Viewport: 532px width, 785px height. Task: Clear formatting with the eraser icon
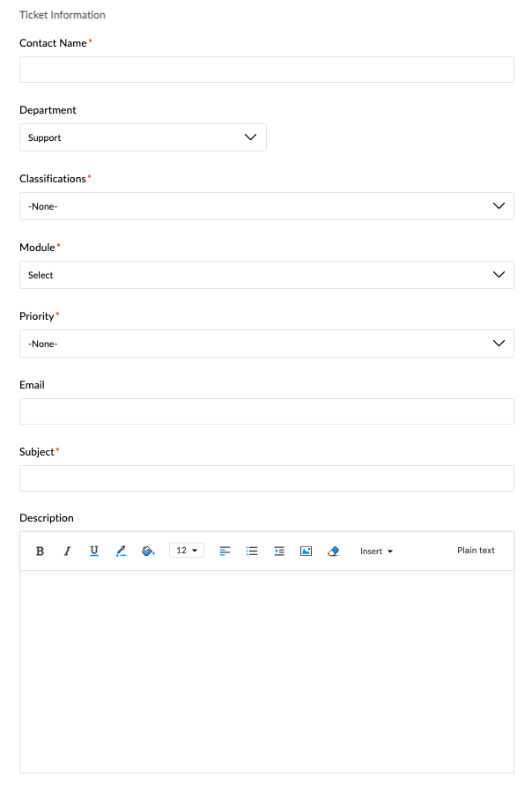(x=333, y=551)
